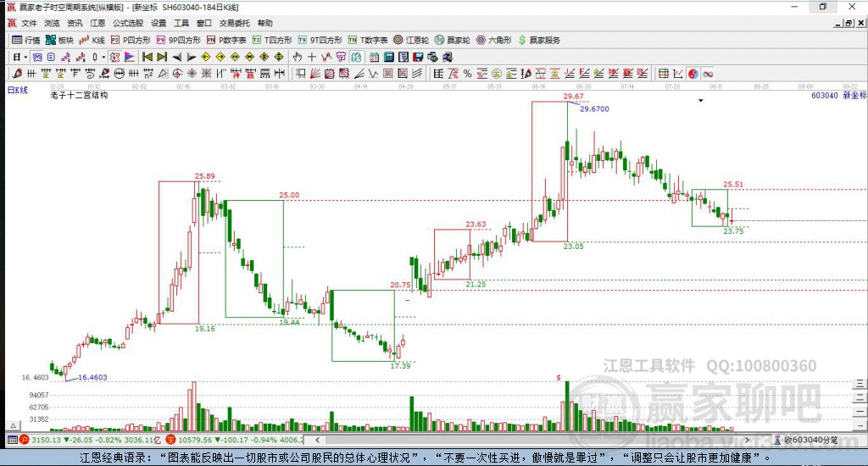Open the P四方形 tool
Image resolution: width=868 pixels, height=466 pixels.
click(x=131, y=40)
